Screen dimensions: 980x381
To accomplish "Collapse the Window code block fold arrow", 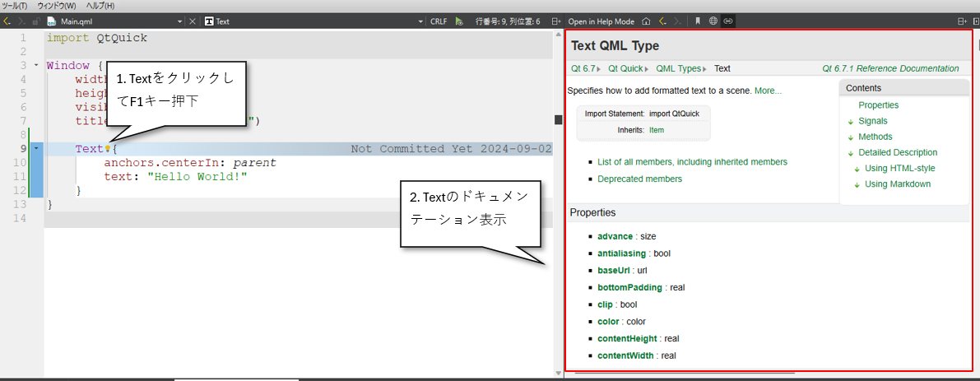I will (36, 65).
